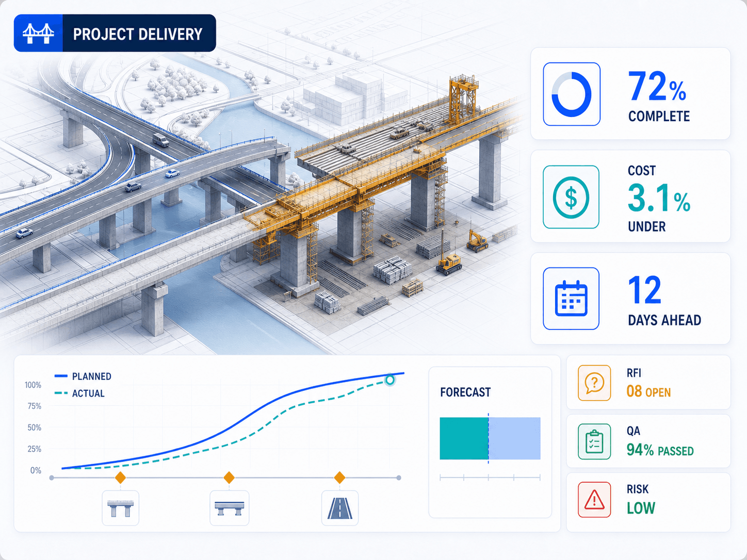Toggle the PLANNED legend entry
The height and width of the screenshot is (560, 747).
[83, 376]
